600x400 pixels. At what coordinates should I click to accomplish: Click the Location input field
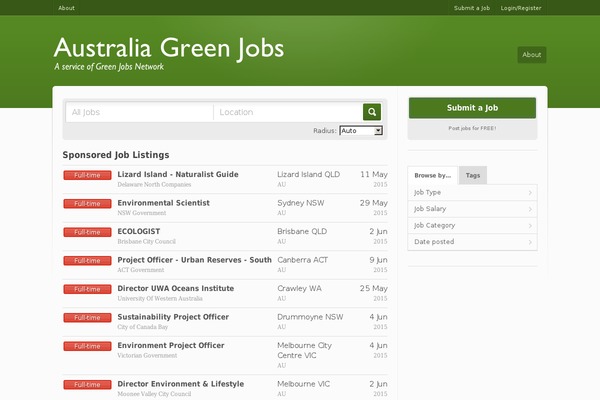point(288,112)
